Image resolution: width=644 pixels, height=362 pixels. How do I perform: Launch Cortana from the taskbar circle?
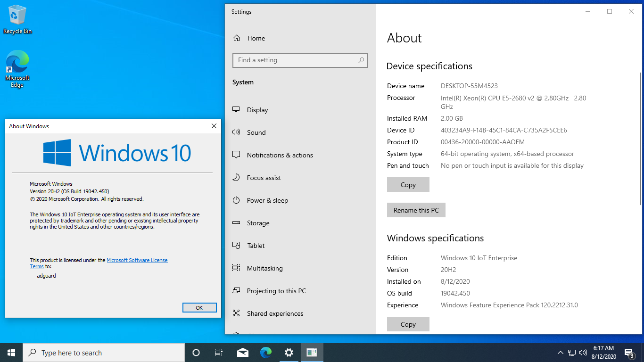point(196,353)
